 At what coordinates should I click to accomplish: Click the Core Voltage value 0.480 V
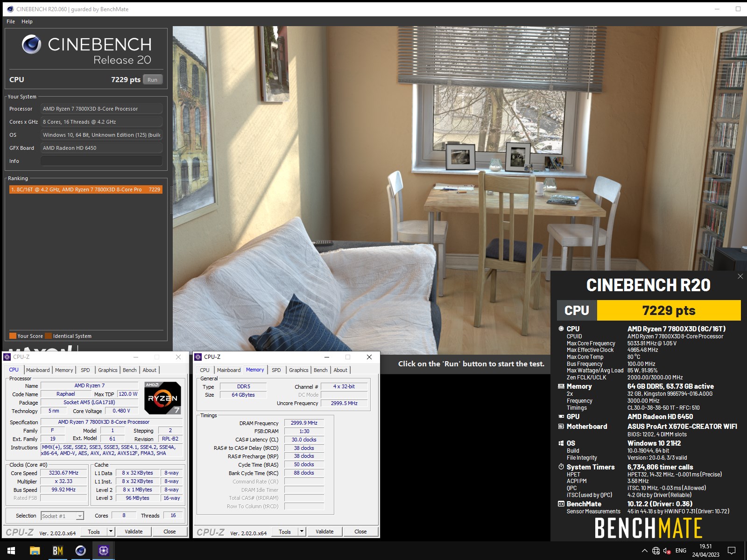point(121,411)
